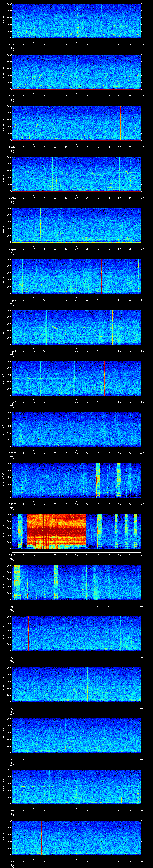Viewport: 153px width, 868px height.
Task: Select the spike near 5 s in the 16:06:00 spectrogram
Action: click(x=23, y=276)
